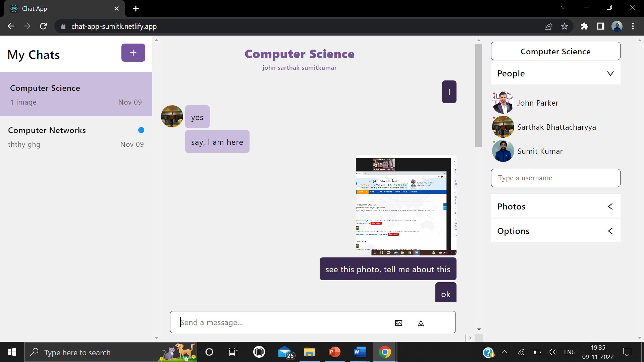Collapse the People section

pos(610,73)
